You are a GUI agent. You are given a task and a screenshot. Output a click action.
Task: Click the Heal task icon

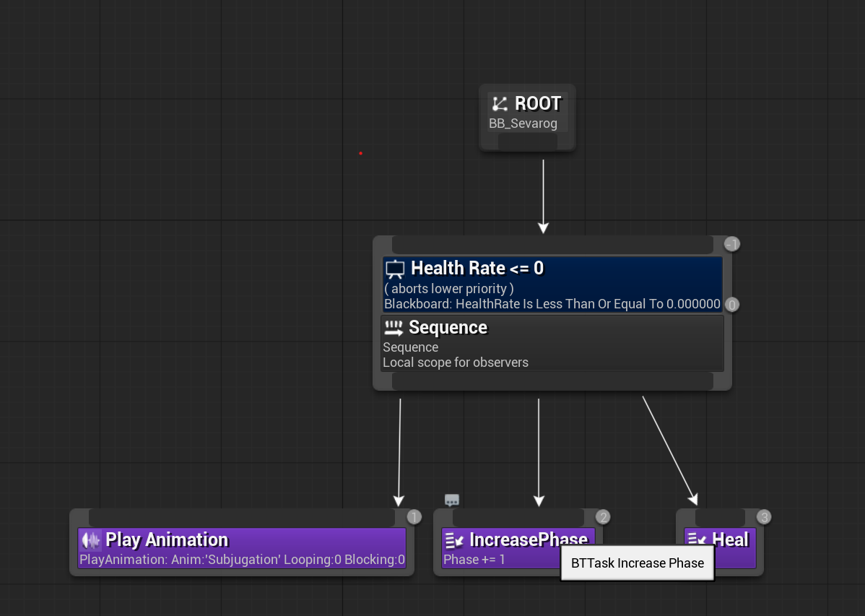point(697,539)
